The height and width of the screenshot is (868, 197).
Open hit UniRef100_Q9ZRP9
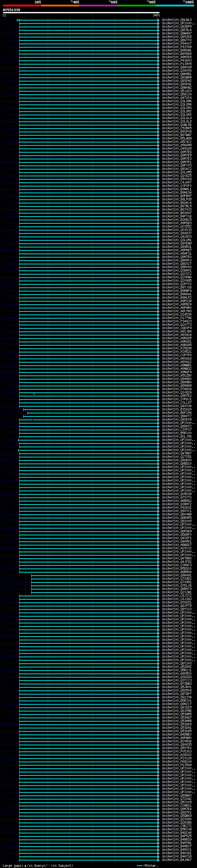(176, 26)
